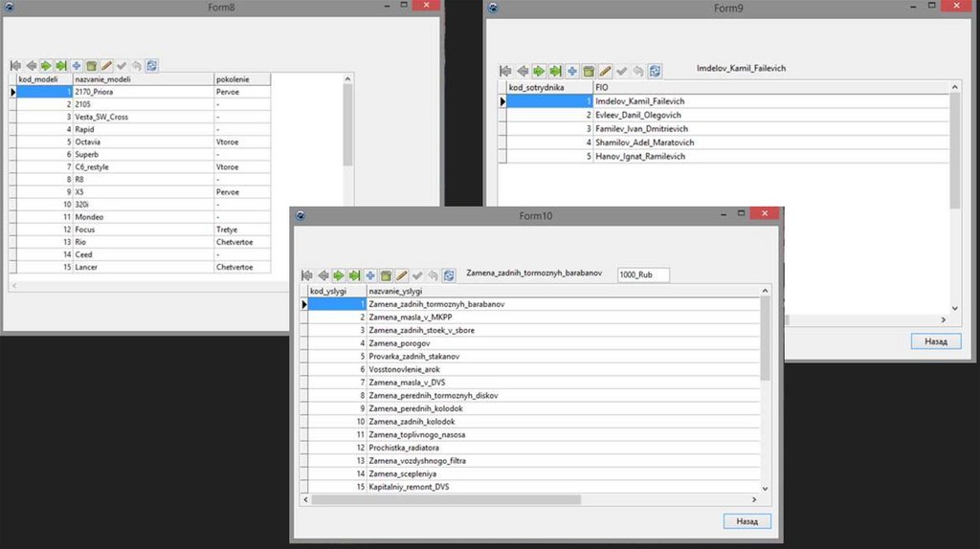
Task: Edit record with pencil icon in Form9
Action: 605,72
